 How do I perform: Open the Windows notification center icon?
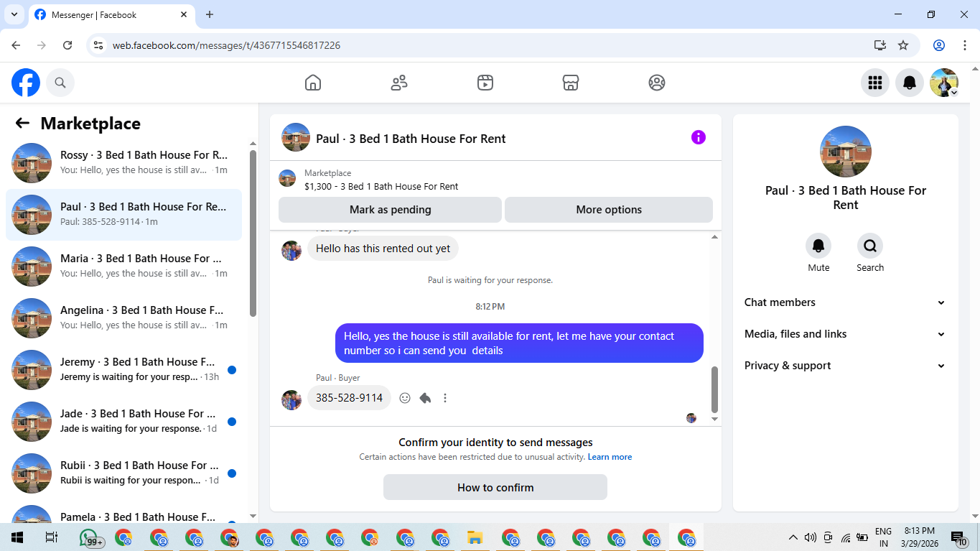point(958,537)
